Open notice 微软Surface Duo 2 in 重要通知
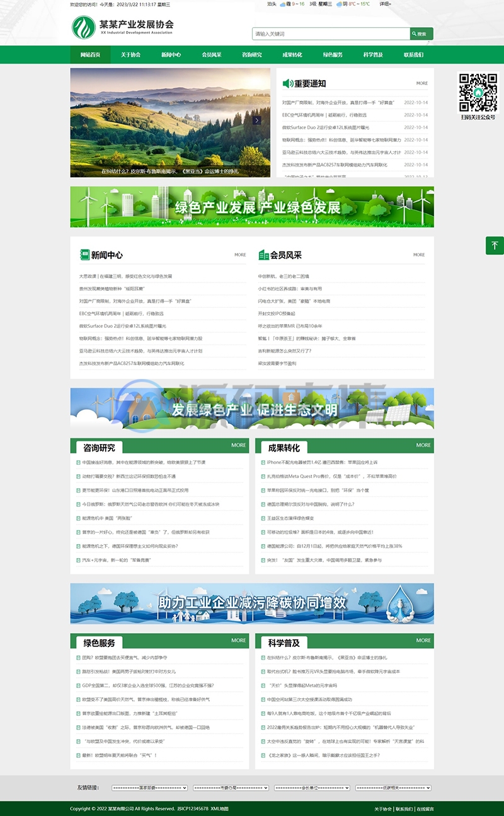 tap(326, 127)
